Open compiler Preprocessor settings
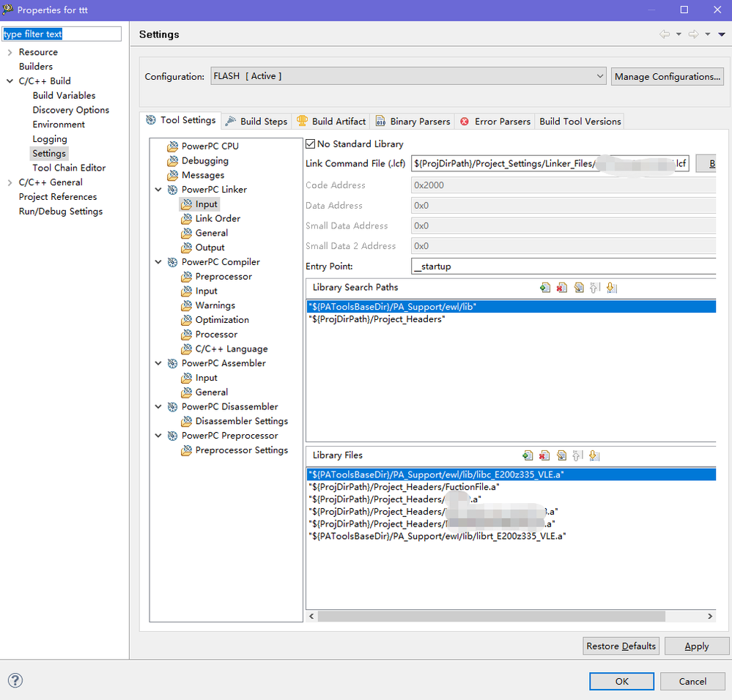 click(x=223, y=277)
